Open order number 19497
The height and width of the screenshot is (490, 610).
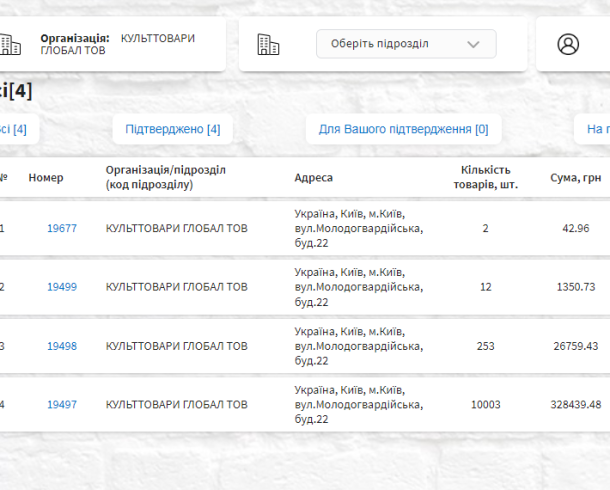click(x=62, y=405)
